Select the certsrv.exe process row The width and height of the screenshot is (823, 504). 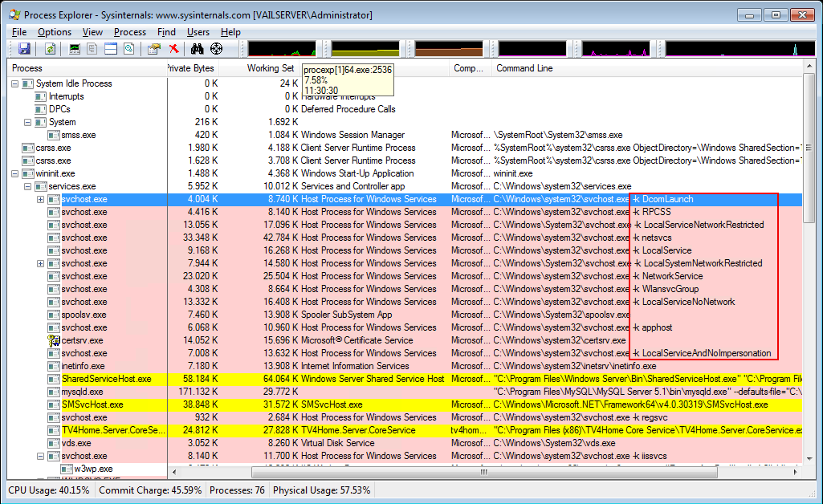(405, 340)
